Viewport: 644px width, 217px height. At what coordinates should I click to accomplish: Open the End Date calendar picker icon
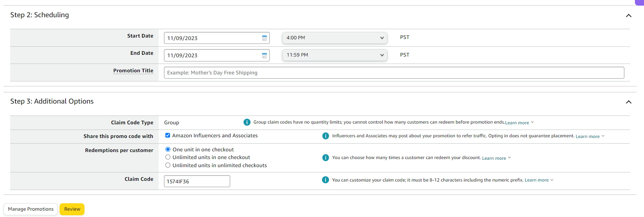[x=265, y=55]
